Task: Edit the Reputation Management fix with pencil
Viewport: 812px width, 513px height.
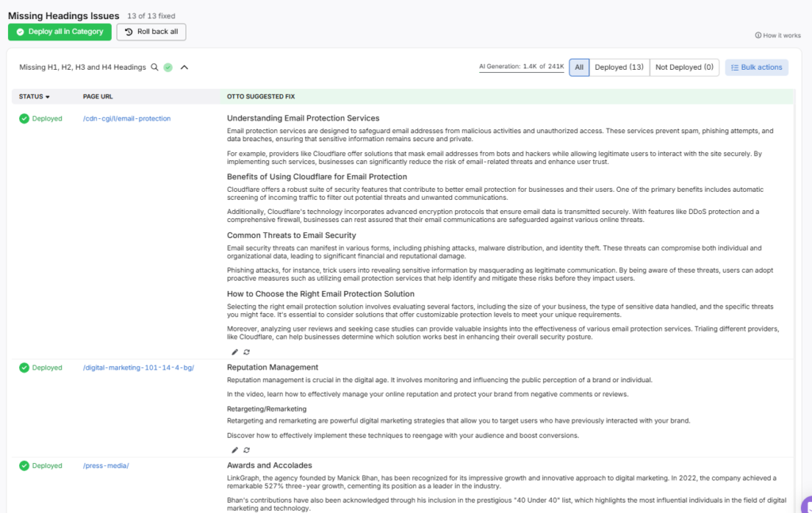Action: [235, 450]
